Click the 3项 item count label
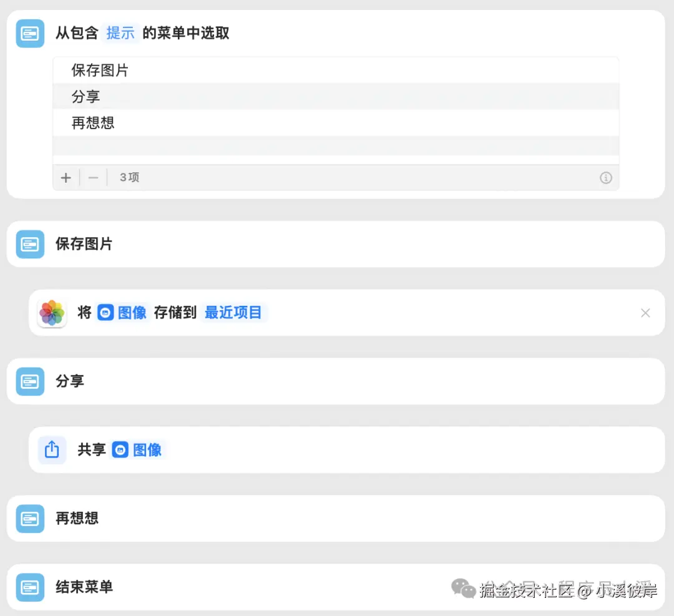The width and height of the screenshot is (674, 616). click(129, 177)
